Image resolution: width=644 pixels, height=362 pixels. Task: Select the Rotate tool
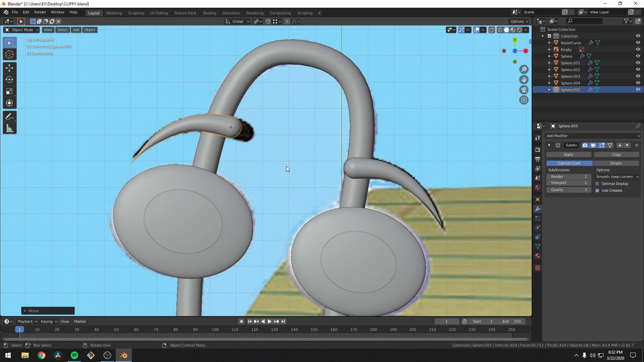tap(9, 79)
